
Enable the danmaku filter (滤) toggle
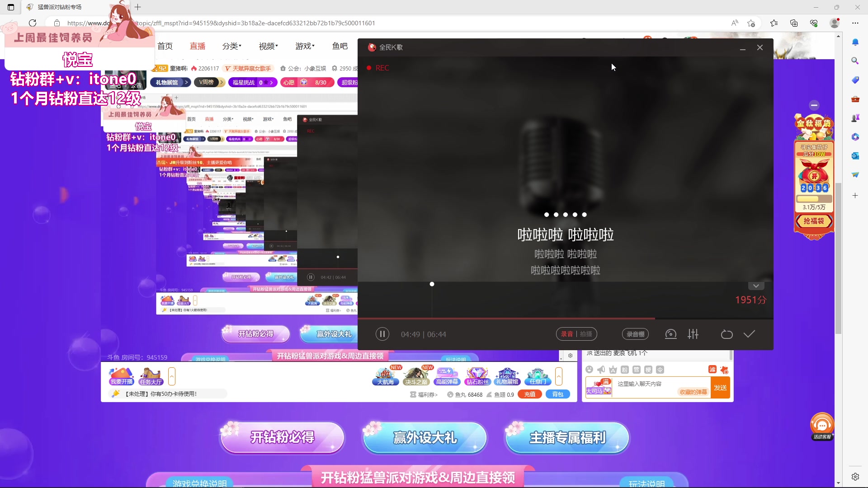[x=712, y=370]
